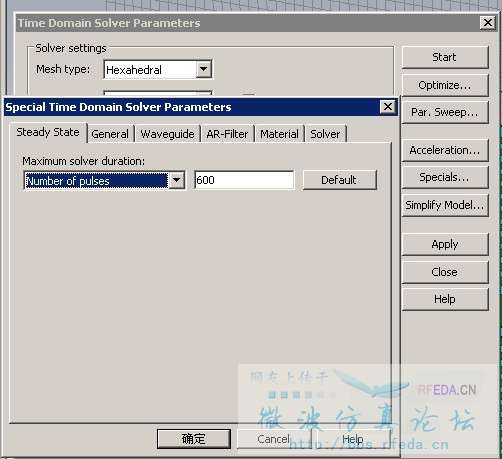Switch to the Waveguide tab
502x459 pixels.
pos(167,134)
